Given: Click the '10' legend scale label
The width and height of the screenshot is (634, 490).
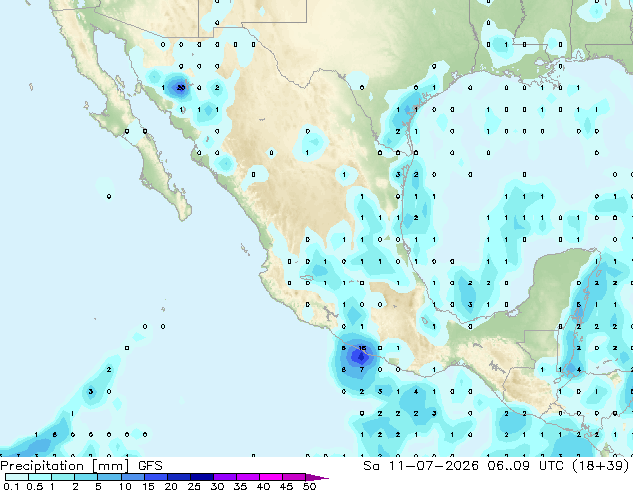Looking at the screenshot, I should 125,486.
